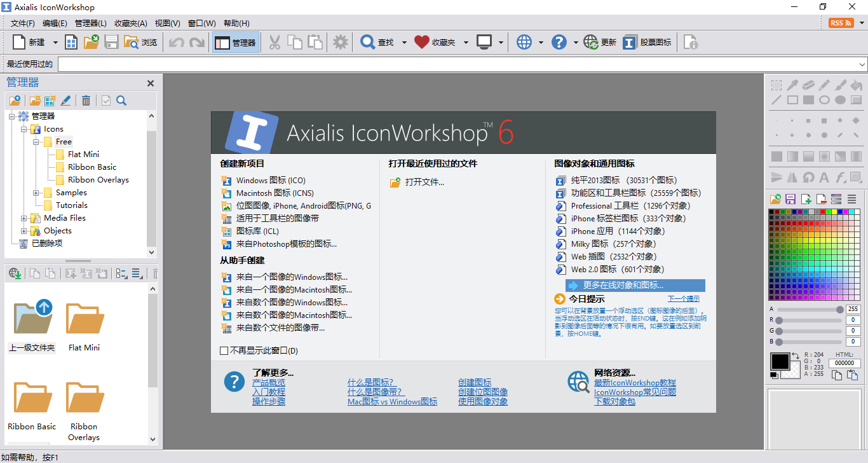Swap foreground and background colors arrow
The height and width of the screenshot is (463, 868).
point(796,356)
